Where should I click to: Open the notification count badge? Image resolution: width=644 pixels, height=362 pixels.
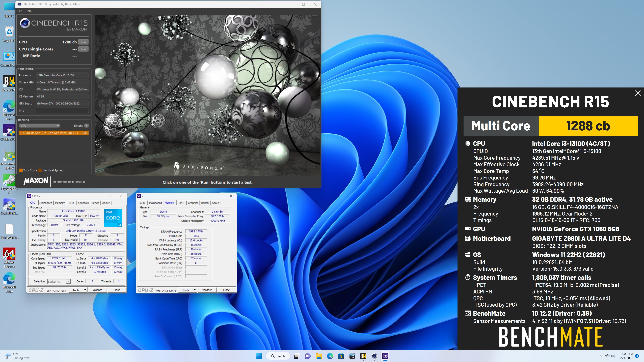coord(637,356)
